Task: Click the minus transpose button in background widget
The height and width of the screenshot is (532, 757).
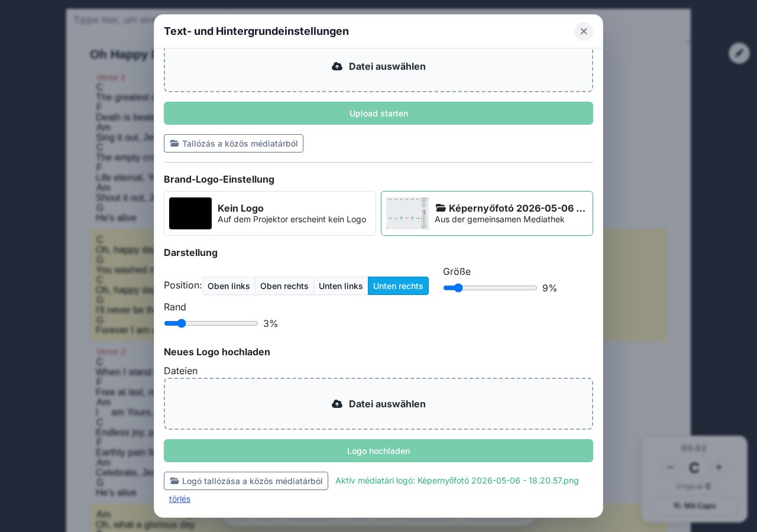Action: click(x=669, y=468)
